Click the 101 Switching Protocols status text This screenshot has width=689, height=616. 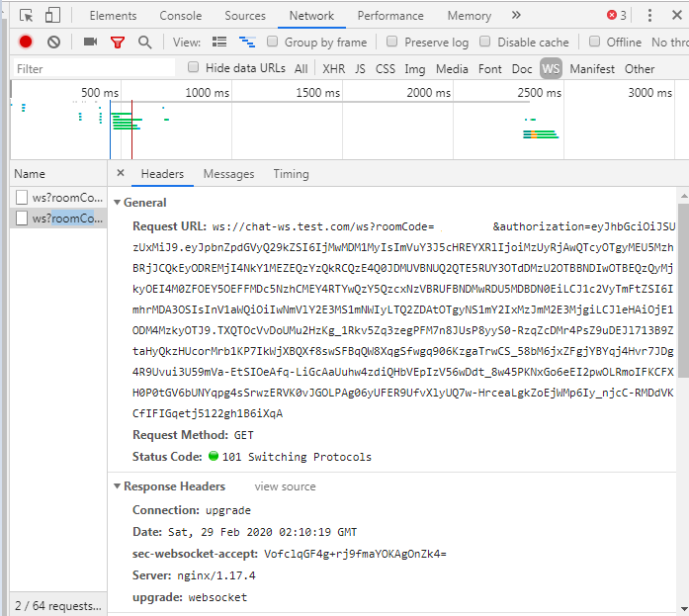tap(297, 457)
